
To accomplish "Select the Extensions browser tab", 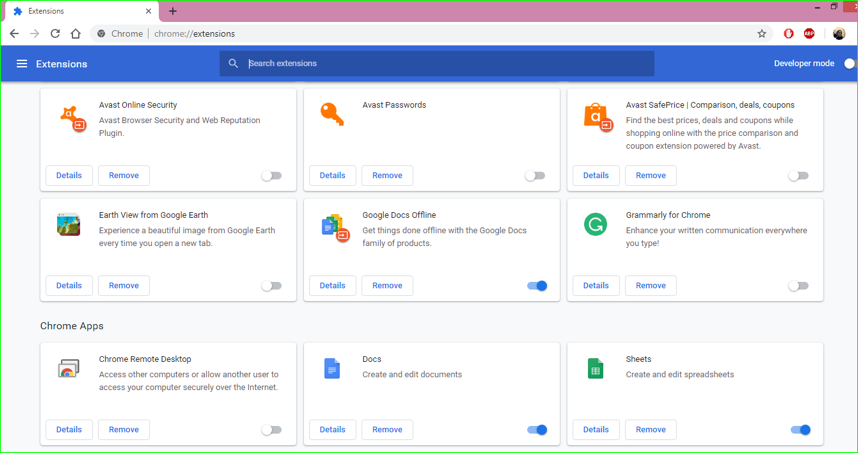I will pyautogui.click(x=80, y=11).
